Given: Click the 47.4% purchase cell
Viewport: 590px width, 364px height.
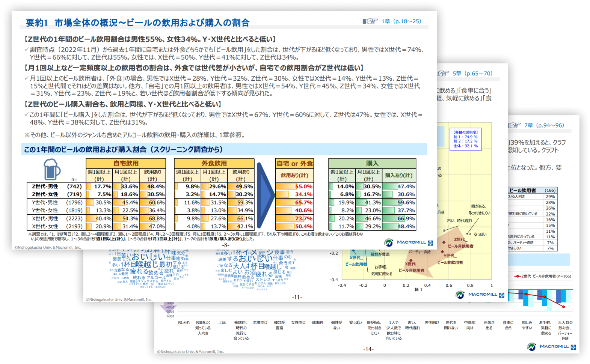Looking at the screenshot, I should 399,187.
